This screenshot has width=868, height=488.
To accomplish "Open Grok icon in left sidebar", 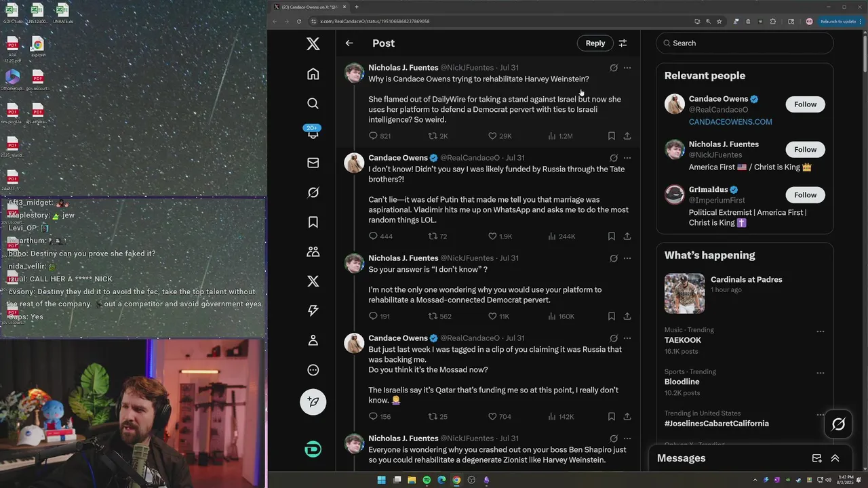I will pos(313,192).
